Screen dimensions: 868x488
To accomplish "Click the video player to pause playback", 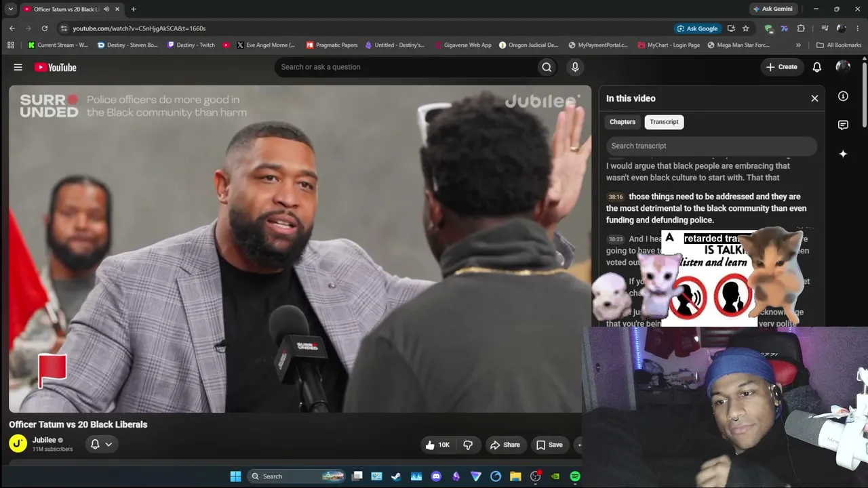I will click(x=298, y=249).
